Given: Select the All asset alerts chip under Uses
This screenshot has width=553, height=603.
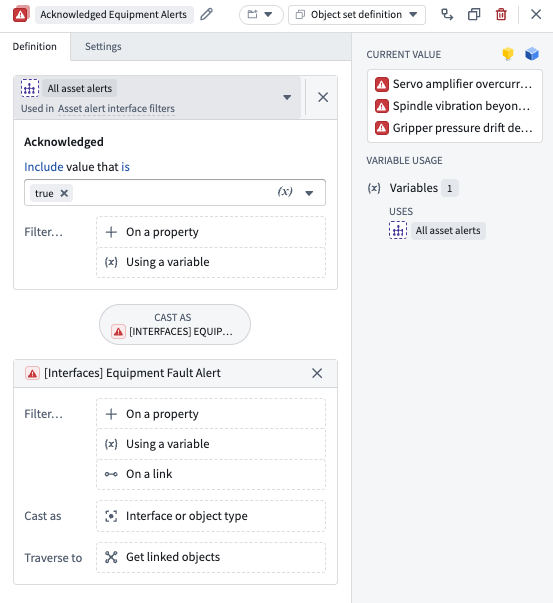Looking at the screenshot, I should pyautogui.click(x=448, y=231).
